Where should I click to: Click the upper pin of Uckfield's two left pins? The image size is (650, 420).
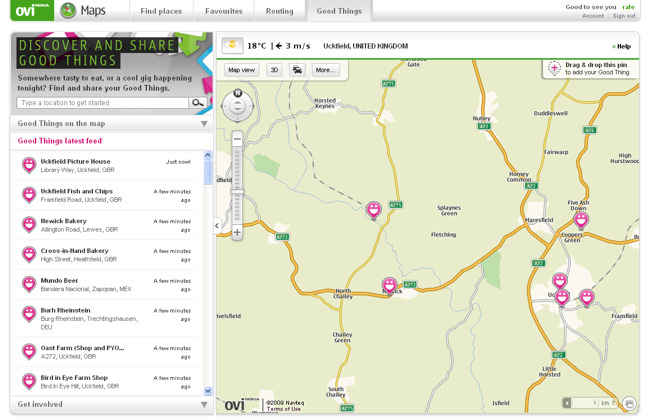560,281
